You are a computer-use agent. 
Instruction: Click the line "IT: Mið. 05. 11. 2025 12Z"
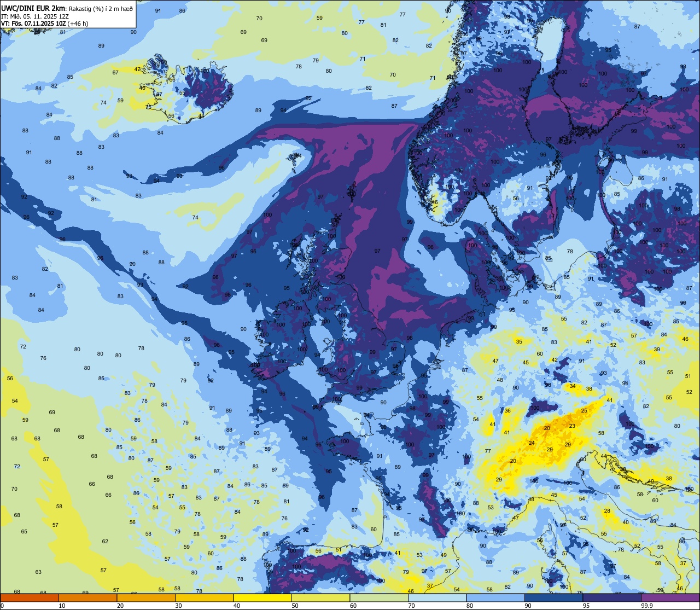(35, 16)
